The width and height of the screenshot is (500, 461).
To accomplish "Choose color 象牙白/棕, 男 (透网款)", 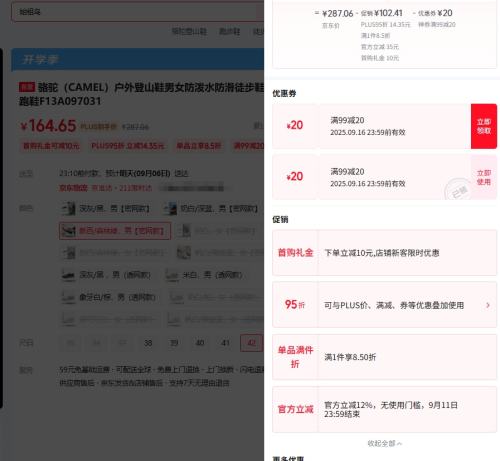I will point(109,297).
